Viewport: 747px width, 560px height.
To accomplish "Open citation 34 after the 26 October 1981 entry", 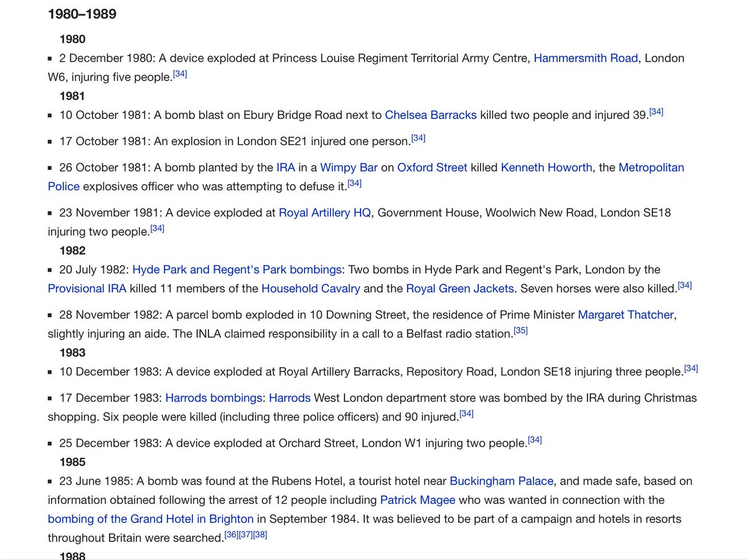I will point(354,183).
